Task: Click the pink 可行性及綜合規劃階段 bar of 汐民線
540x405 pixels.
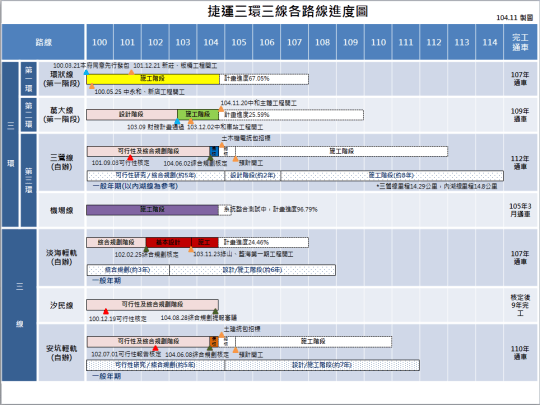Action: pos(152,305)
